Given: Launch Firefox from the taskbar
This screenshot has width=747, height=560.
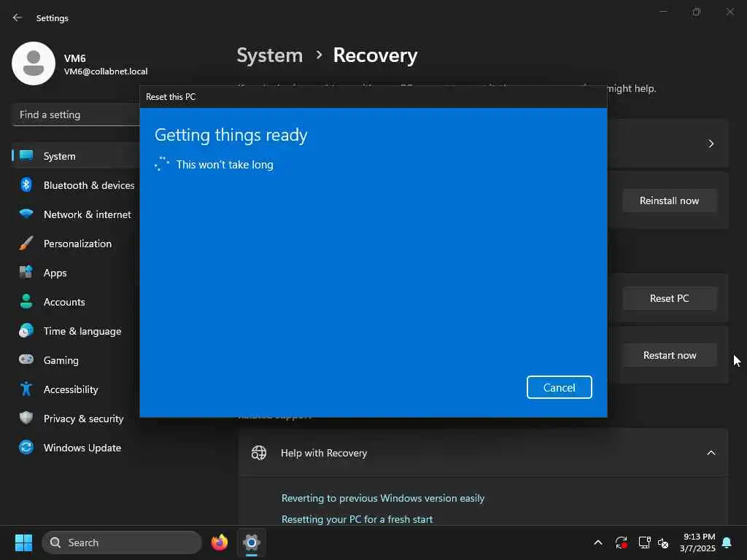Looking at the screenshot, I should pyautogui.click(x=220, y=542).
